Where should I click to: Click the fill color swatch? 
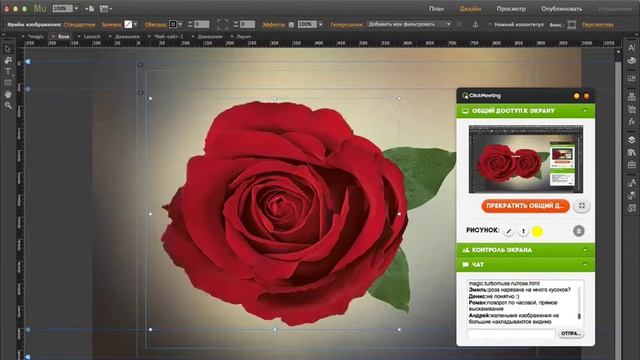coord(128,24)
